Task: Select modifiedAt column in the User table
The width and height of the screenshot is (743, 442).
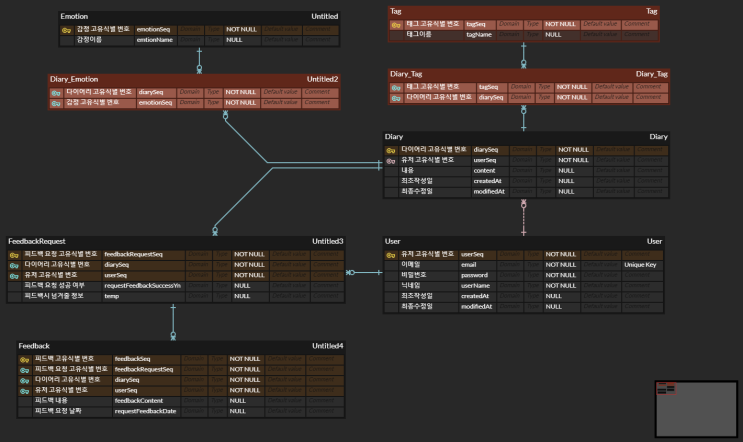Action: pos(476,307)
